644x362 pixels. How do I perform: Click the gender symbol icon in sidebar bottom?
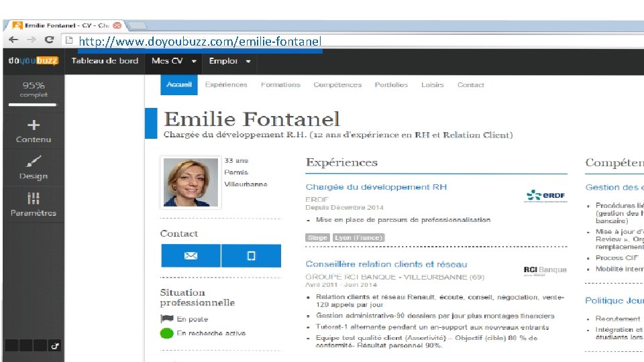[54, 346]
